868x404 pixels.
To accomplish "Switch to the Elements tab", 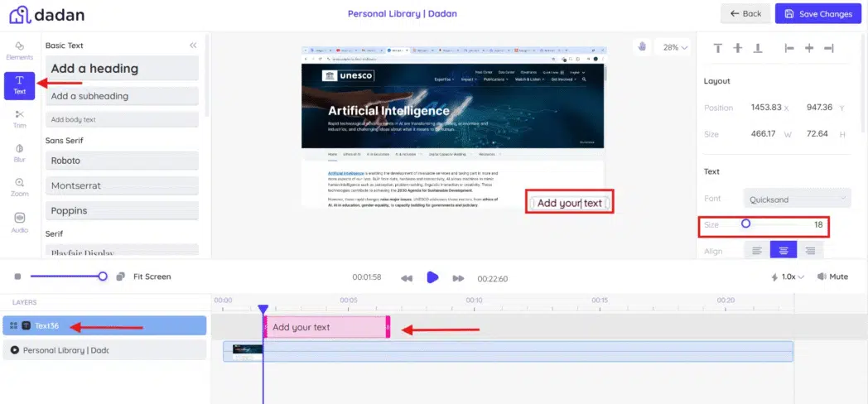I will point(19,50).
